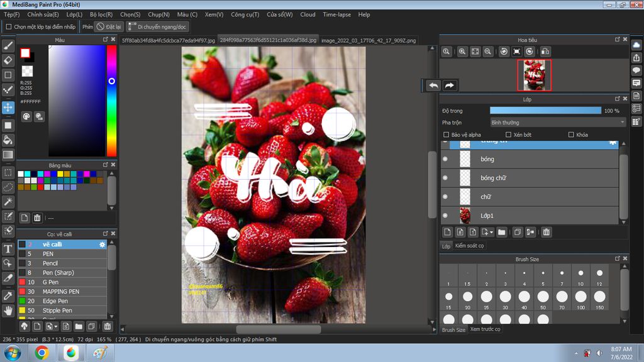Enable 'Chọn một lớp tại điểm nhấp' checkbox
The width and height of the screenshot is (644, 362).
coord(9,26)
